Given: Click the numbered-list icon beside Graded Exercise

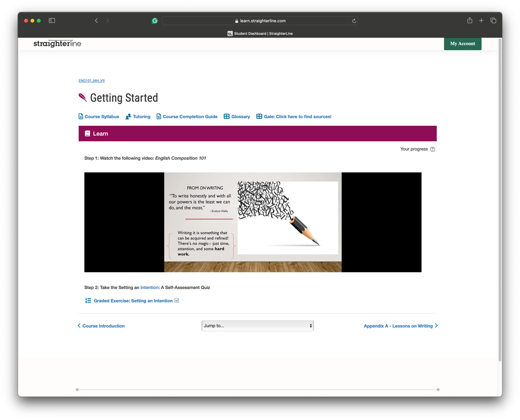Looking at the screenshot, I should point(88,300).
